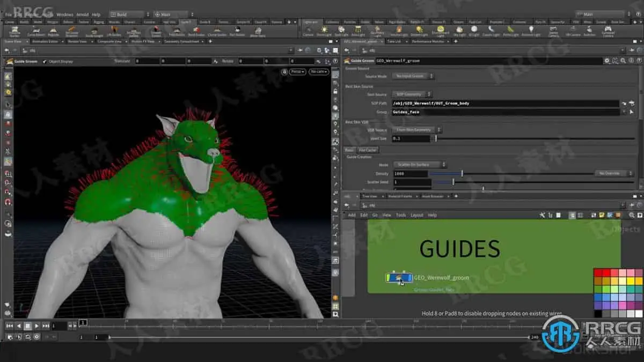The width and height of the screenshot is (644, 362).
Task: Expand the Guide Creation Mode dropdown
Action: (420, 165)
